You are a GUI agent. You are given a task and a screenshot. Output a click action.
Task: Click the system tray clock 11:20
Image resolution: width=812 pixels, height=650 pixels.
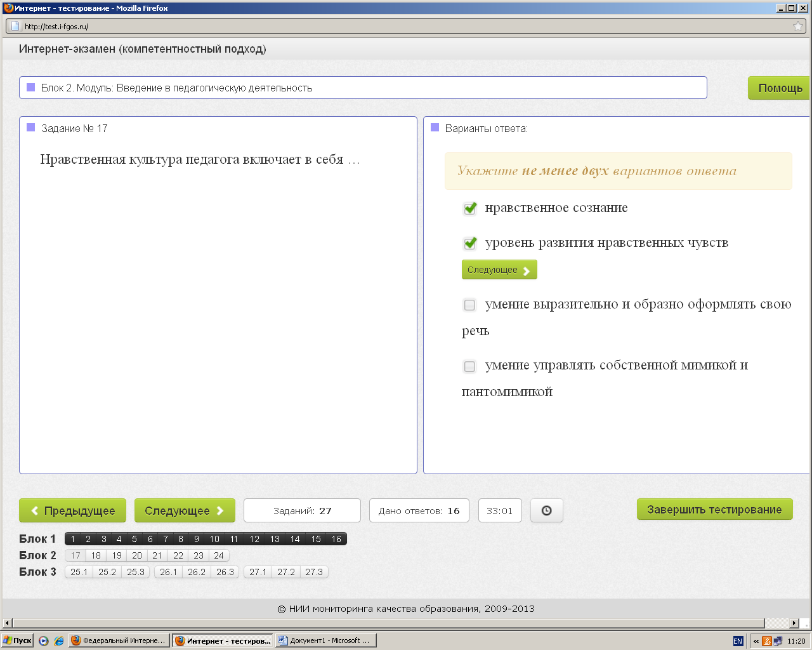point(796,641)
